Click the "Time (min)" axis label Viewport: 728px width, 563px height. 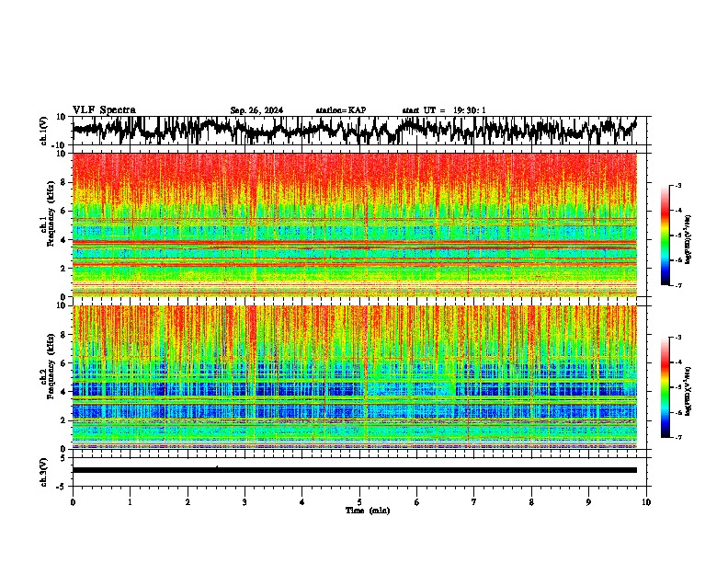pos(368,511)
